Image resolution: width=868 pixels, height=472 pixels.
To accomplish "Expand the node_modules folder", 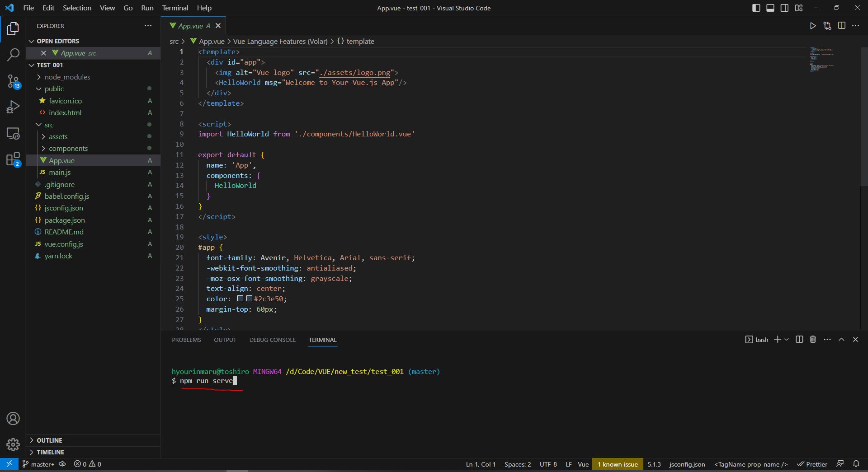I will point(67,77).
